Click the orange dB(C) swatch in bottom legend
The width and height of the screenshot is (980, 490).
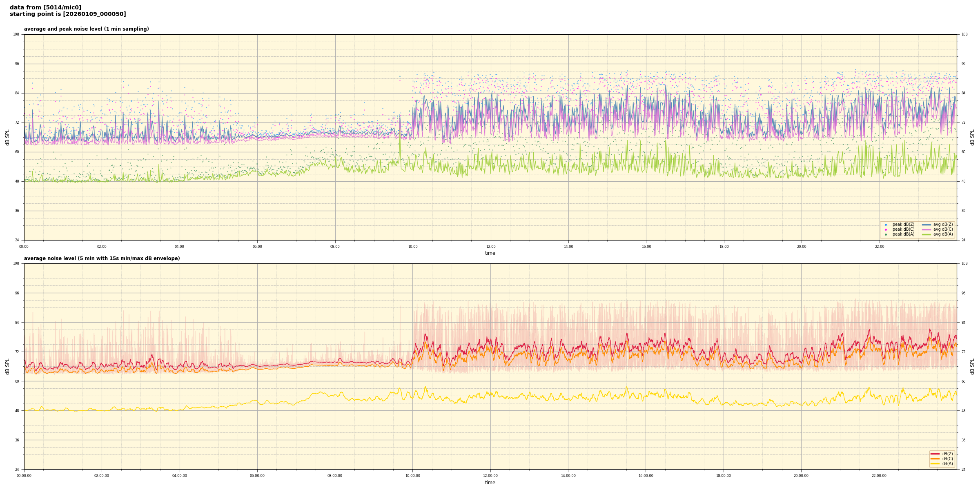[935, 459]
